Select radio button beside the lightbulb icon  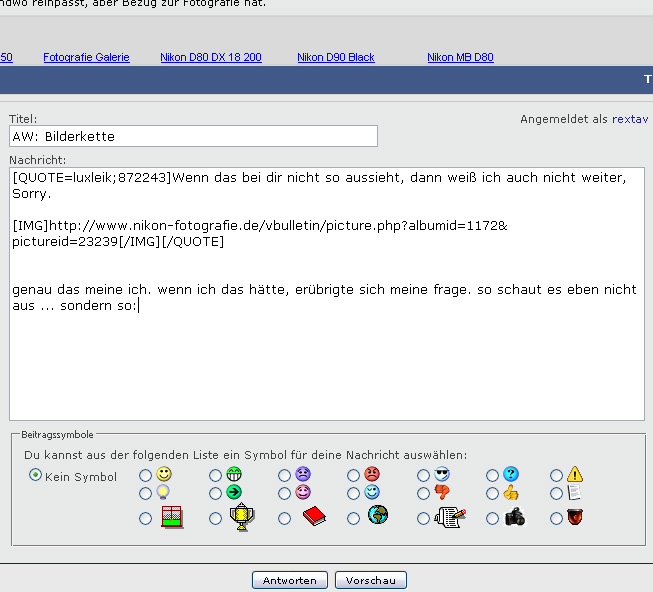click(x=145, y=494)
